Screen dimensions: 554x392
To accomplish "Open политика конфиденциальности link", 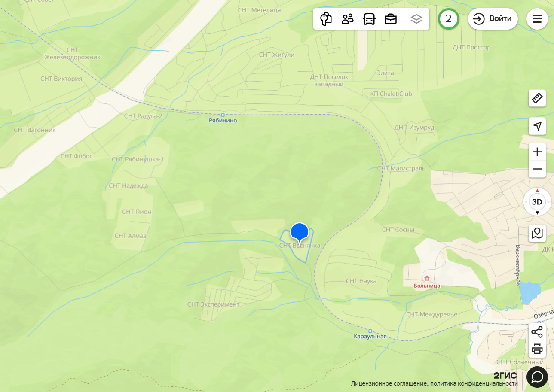I will (474, 384).
